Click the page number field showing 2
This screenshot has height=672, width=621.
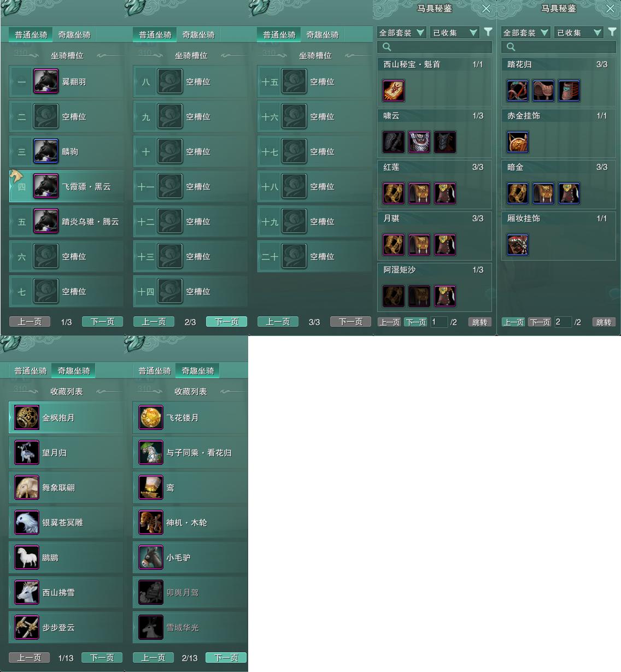coord(563,322)
